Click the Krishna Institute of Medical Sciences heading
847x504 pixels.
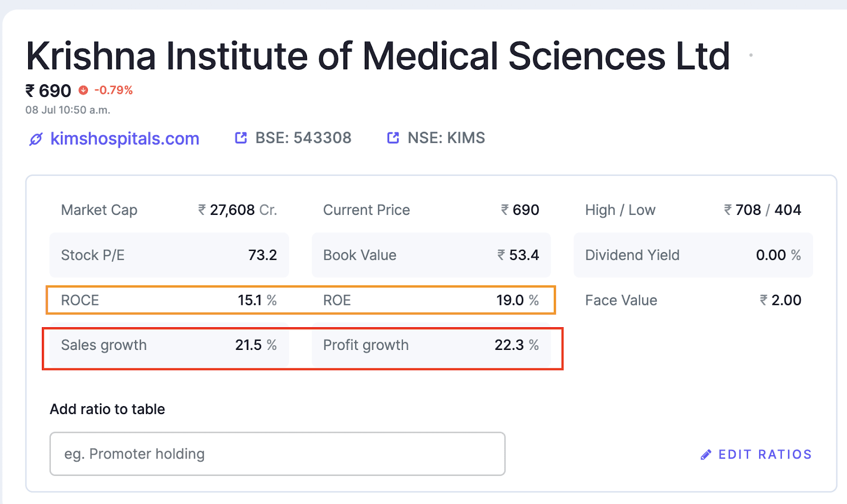tap(378, 56)
